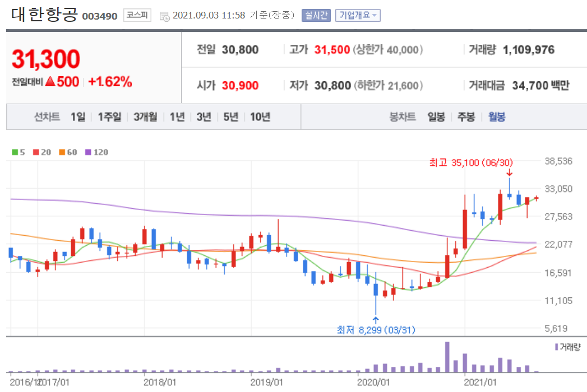Select the 5년 line chart tab

[x=231, y=117]
